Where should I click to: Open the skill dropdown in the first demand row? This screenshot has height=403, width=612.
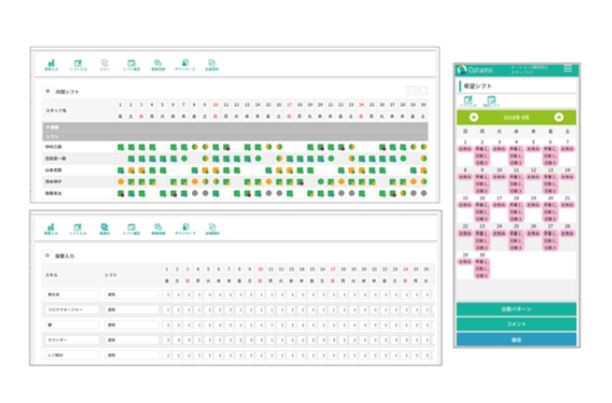coord(71,295)
